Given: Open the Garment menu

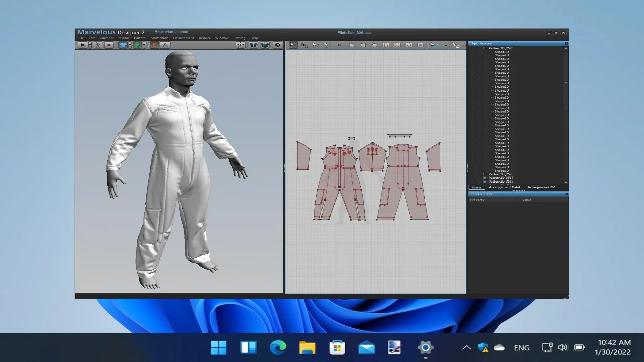Looking at the screenshot, I should click(106, 38).
